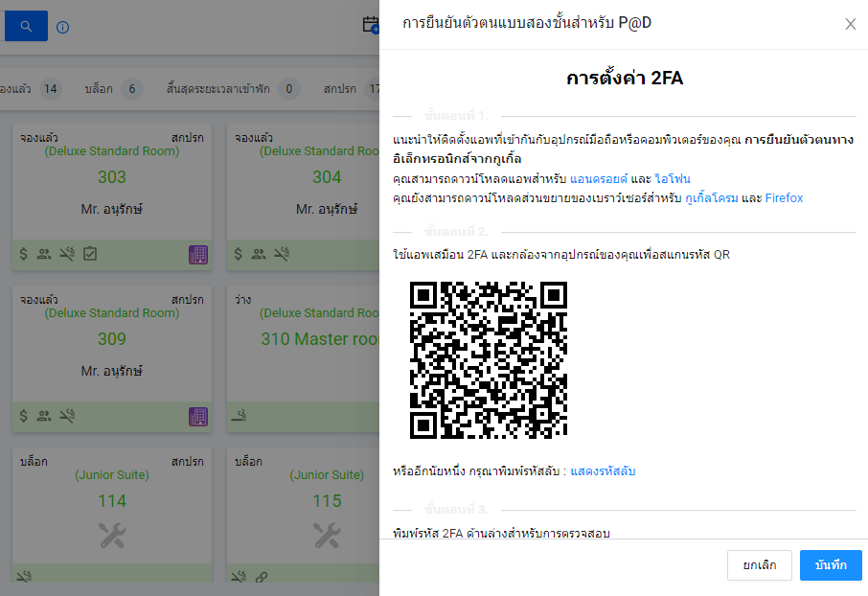Close the 2FA setup panel
Viewport: 868px width, 596px height.
851,24
